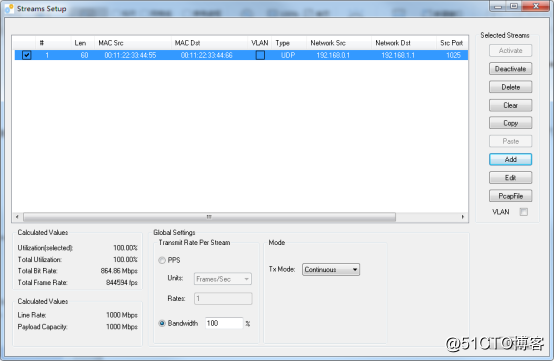The width and height of the screenshot is (554, 362).
Task: Click the Bandwidth percentage input field
Action: pos(224,323)
